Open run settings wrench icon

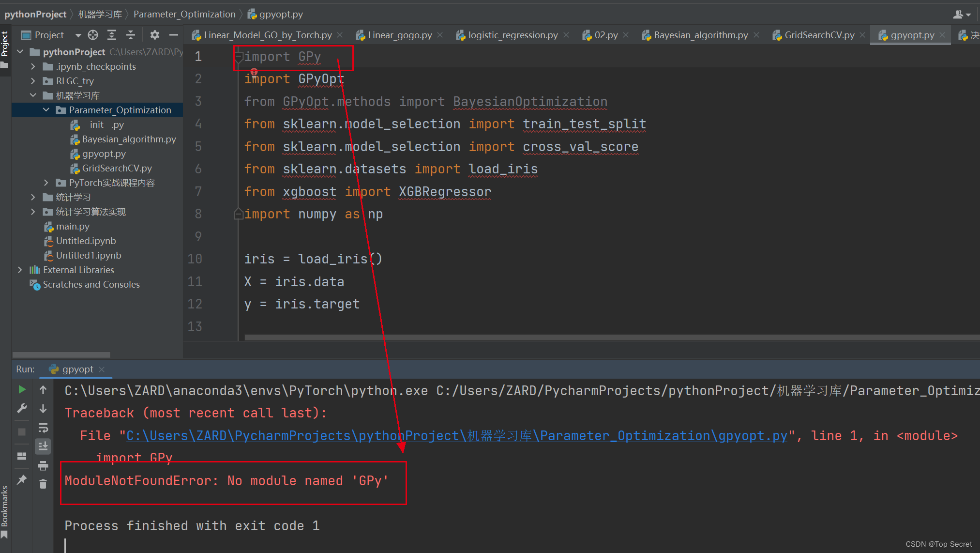pyautogui.click(x=22, y=409)
